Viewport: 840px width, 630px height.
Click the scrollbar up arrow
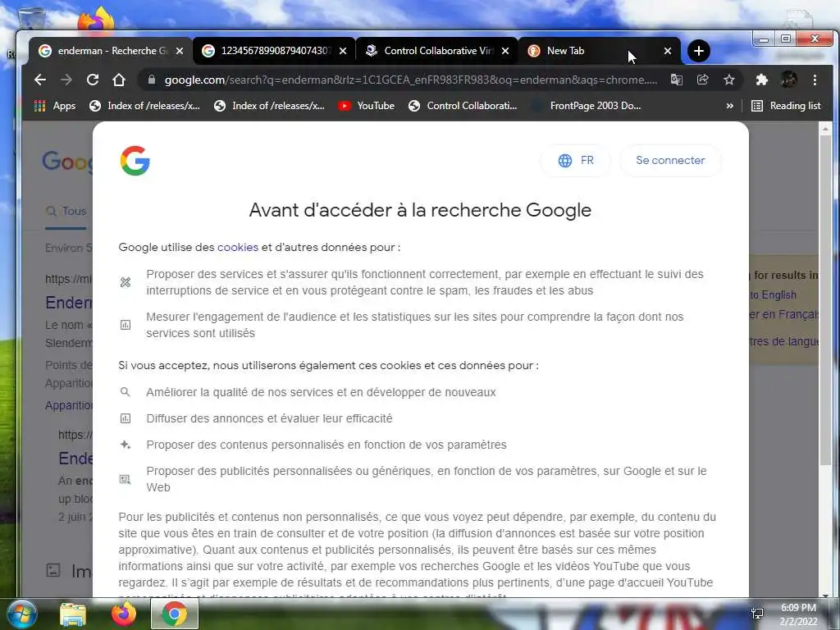[825, 128]
